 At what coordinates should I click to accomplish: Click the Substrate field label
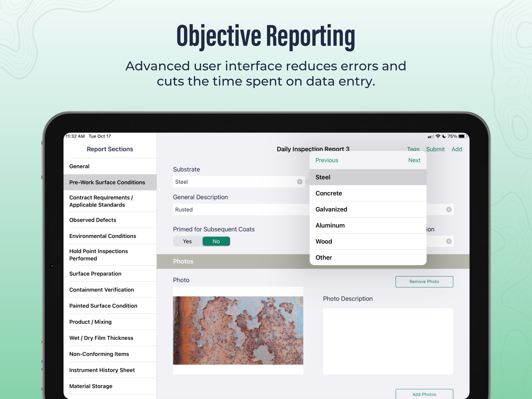[x=186, y=169]
